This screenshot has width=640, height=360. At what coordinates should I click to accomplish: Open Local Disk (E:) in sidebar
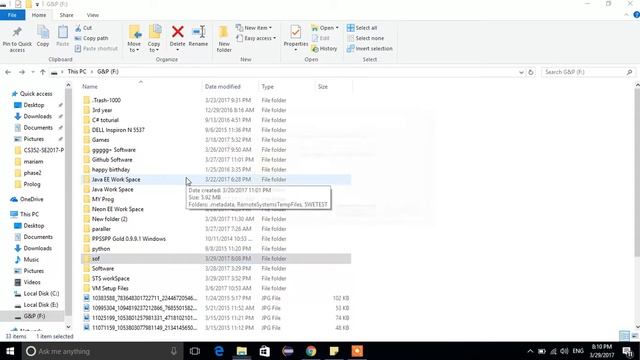coord(40,305)
